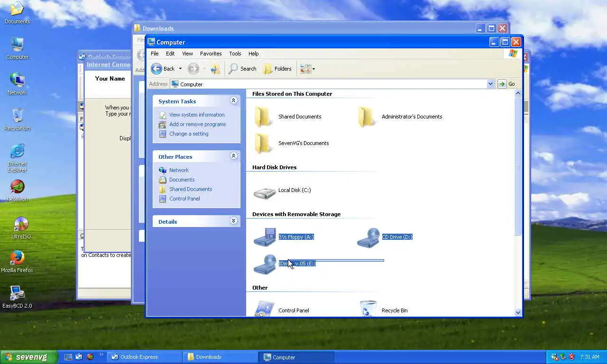Click the taskbar clock showing 7:31 AM
This screenshot has width=607, height=364.
click(589, 357)
